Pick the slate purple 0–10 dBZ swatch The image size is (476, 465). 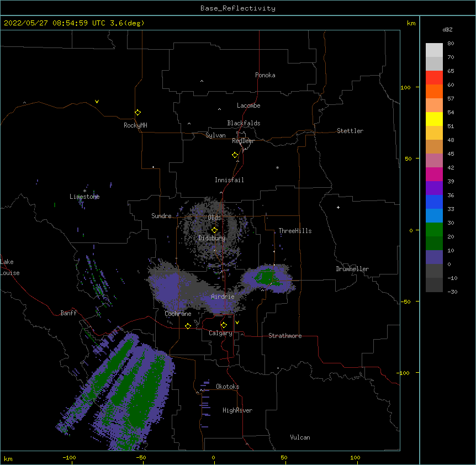coord(434,257)
